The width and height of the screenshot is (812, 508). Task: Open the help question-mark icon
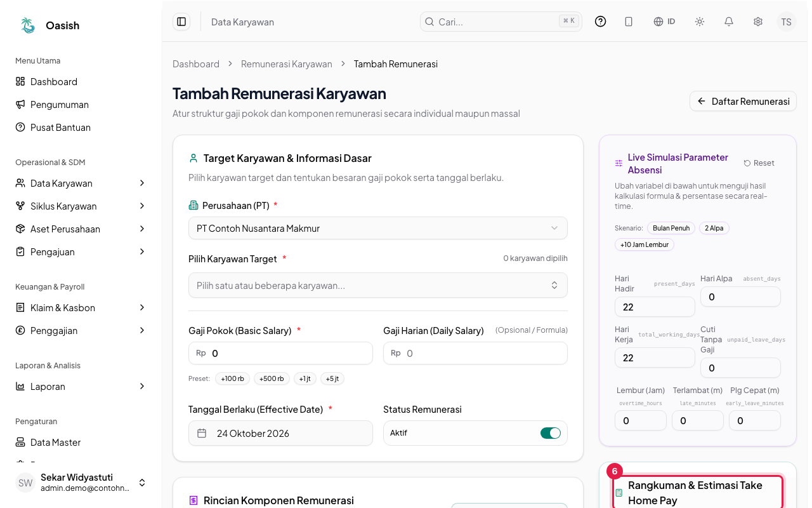600,22
